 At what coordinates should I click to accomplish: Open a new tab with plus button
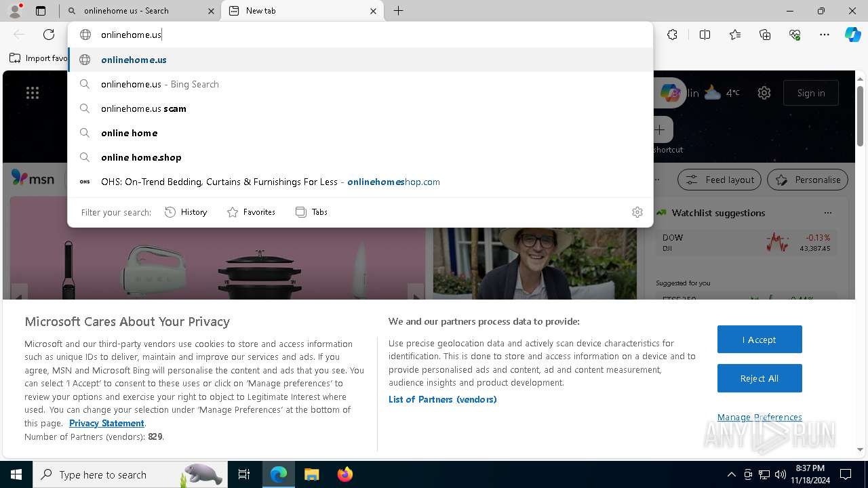point(398,11)
